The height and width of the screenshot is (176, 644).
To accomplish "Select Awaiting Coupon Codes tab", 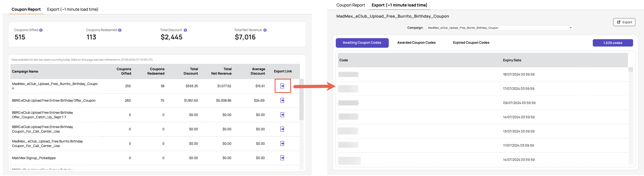I will (x=362, y=43).
